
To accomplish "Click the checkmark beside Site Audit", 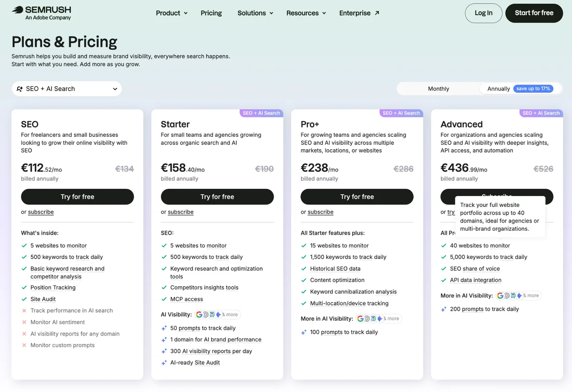I will point(24,299).
